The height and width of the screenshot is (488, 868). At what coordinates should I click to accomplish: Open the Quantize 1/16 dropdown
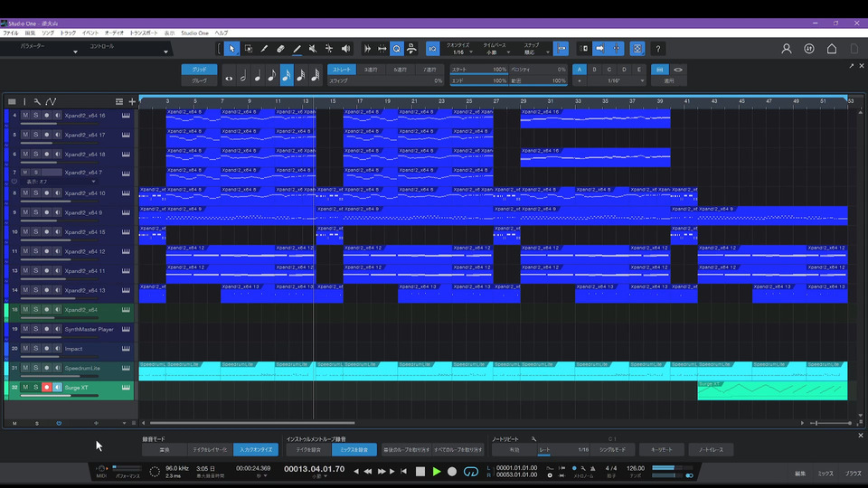pyautogui.click(x=461, y=52)
